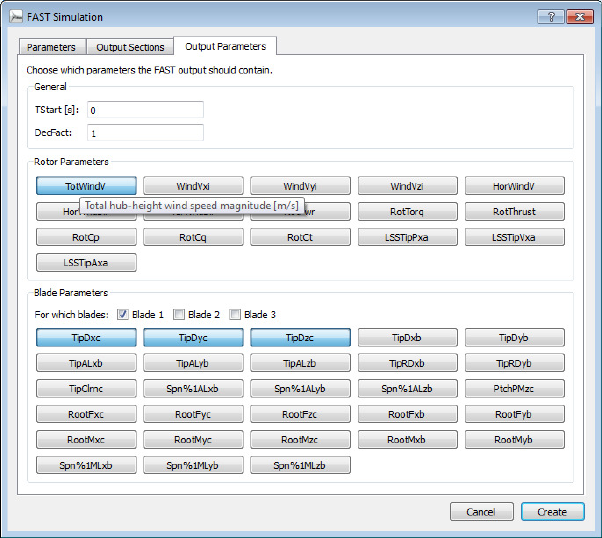The width and height of the screenshot is (602, 538).
Task: Select the TipDyb blade parameter
Action: click(514, 338)
